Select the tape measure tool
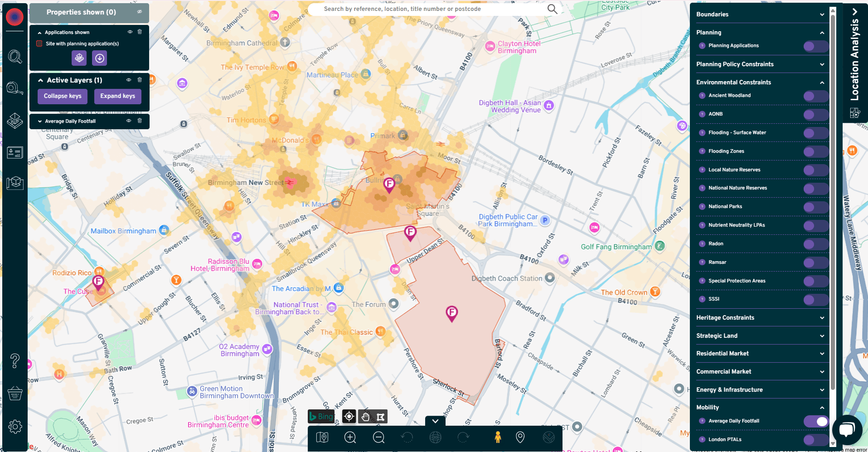This screenshot has height=452, width=868. point(15,88)
